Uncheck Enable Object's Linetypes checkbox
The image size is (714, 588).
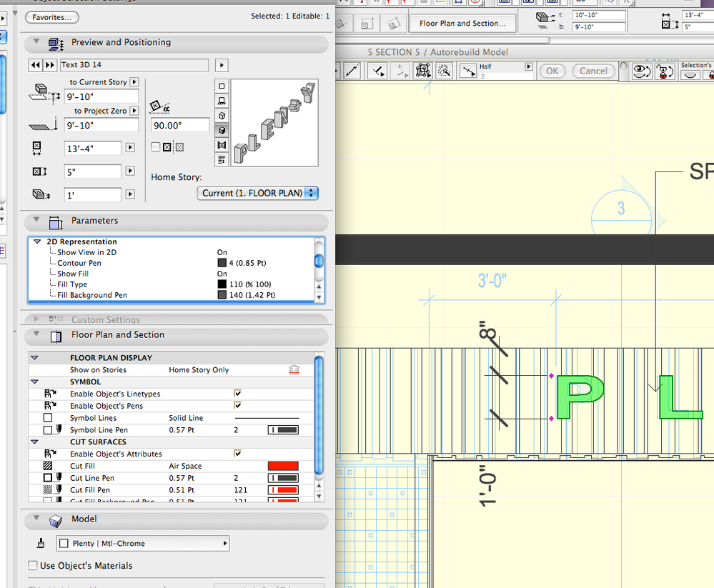pos(237,394)
